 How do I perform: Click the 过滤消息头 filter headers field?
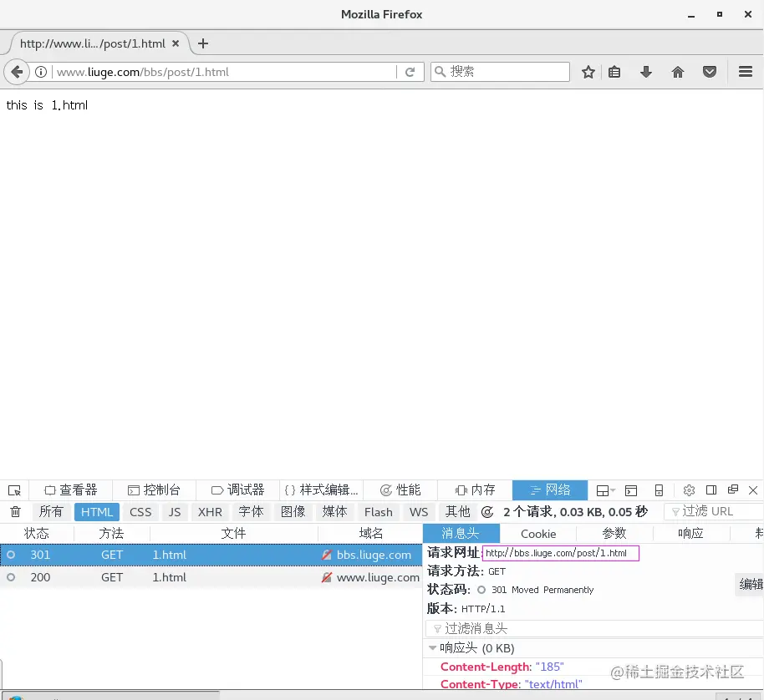[x=595, y=628]
